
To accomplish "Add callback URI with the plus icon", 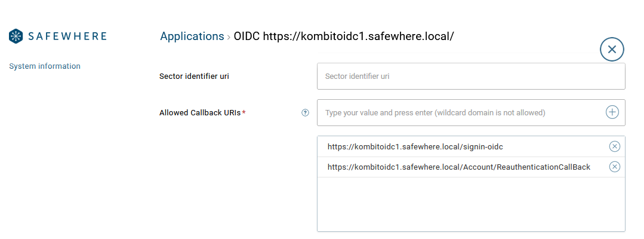I will 612,112.
